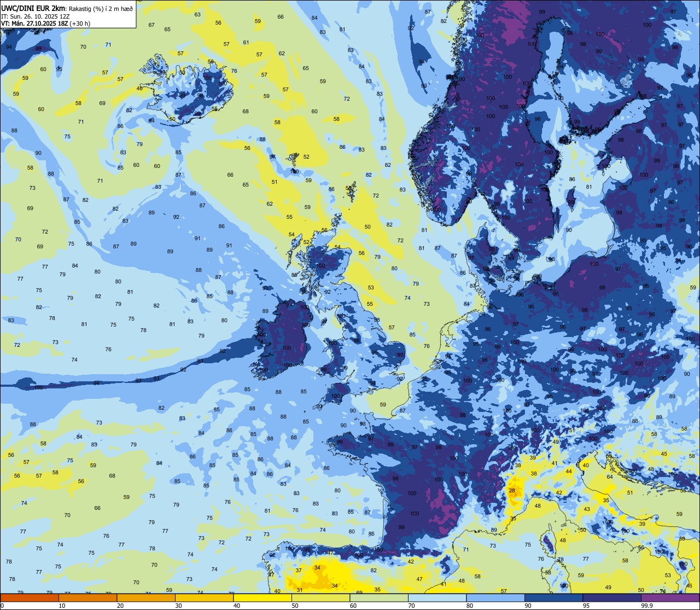Click the 'UWC/DINI EUR 2km' title text
The width and height of the screenshot is (700, 610).
34,7
